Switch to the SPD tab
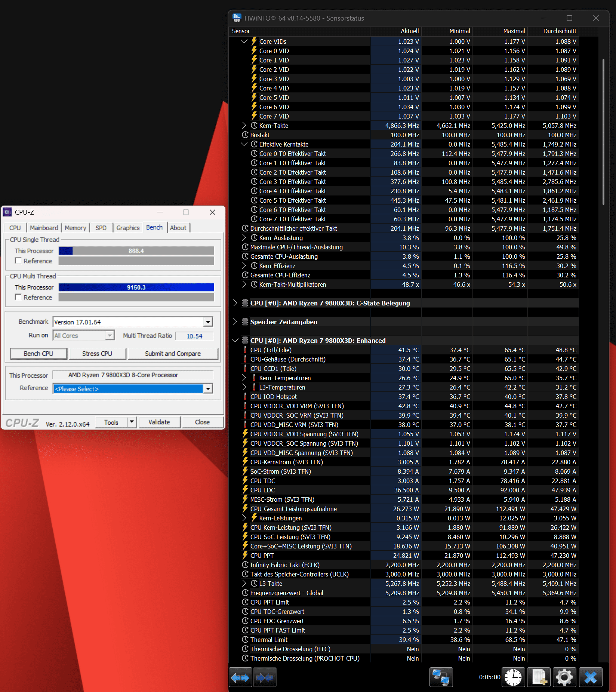 pyautogui.click(x=101, y=228)
